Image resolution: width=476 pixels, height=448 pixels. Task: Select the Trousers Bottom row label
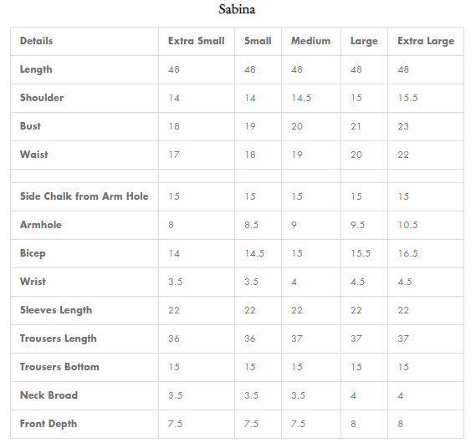pyautogui.click(x=59, y=367)
